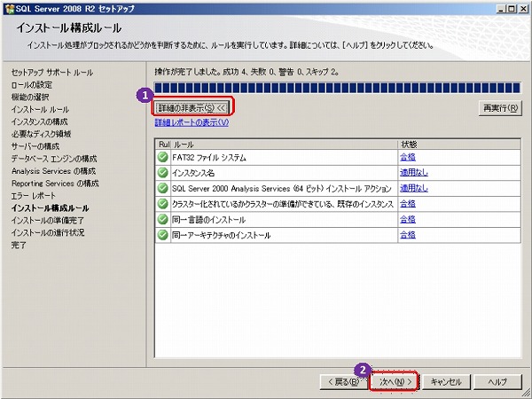Close the SQL Server setup window
This screenshot has height=399, width=532.
pos(523,9)
